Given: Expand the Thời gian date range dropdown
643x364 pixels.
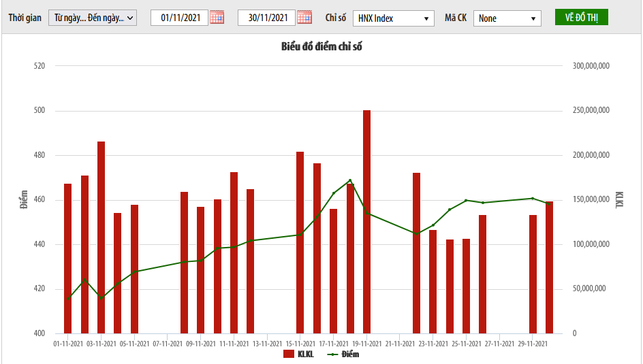Looking at the screenshot, I should pos(93,18).
